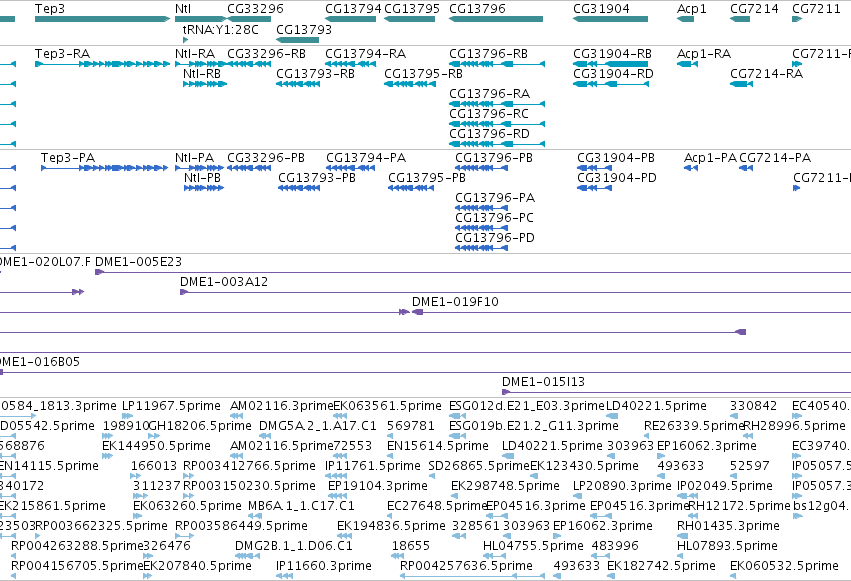The image size is (851, 581).
Task: Select the DMG2B.1_1.D06.C1 feature
Action: click(x=247, y=556)
